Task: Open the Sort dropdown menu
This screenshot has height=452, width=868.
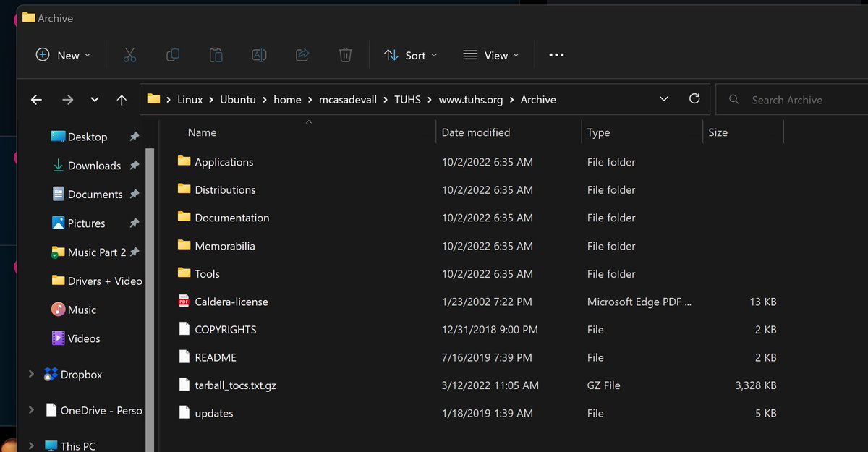Action: coord(411,55)
